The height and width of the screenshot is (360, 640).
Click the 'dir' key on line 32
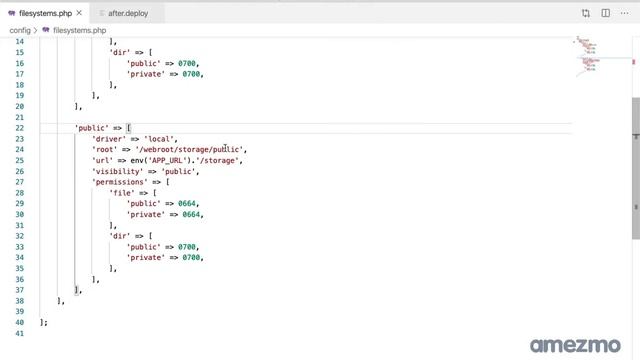[120, 236]
